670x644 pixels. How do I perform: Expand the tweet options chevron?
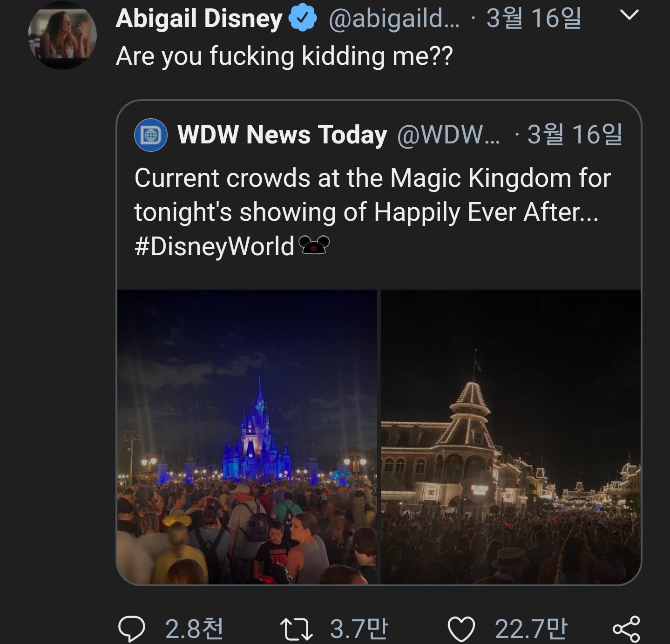click(x=629, y=15)
